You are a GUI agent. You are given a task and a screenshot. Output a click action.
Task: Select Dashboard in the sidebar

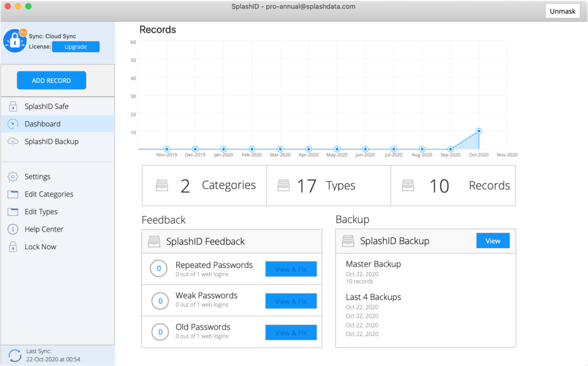[42, 124]
